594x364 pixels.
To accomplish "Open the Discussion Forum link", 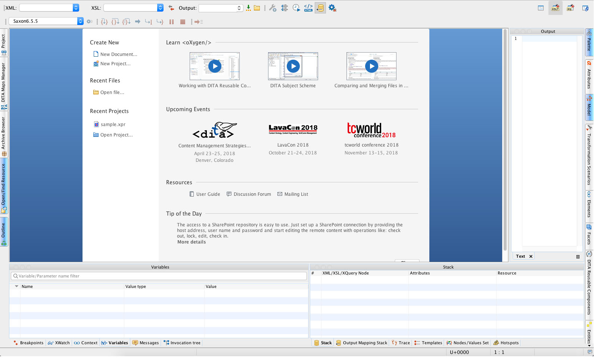I will tap(249, 194).
